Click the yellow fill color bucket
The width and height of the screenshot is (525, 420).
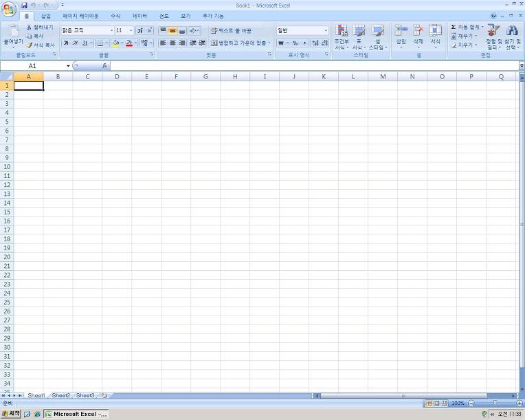[x=116, y=43]
